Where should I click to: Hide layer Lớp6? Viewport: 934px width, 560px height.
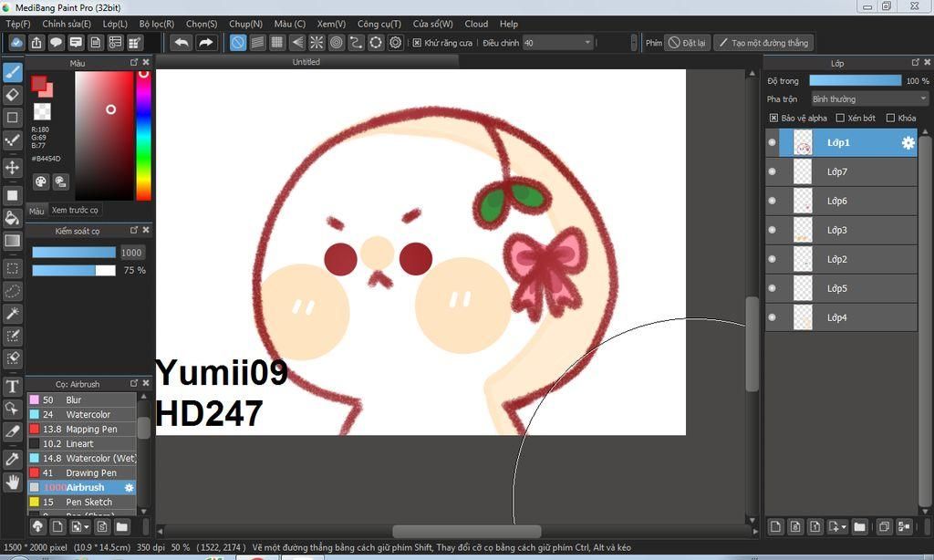click(x=772, y=201)
